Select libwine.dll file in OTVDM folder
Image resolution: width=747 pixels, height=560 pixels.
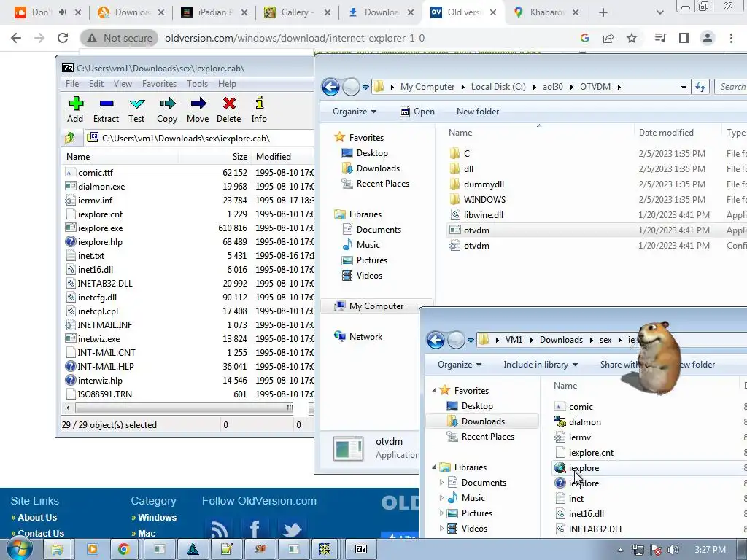[484, 215]
